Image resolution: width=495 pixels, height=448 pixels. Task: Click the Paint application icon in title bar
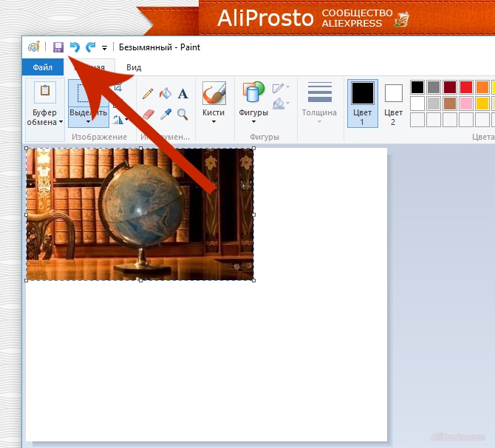(34, 47)
